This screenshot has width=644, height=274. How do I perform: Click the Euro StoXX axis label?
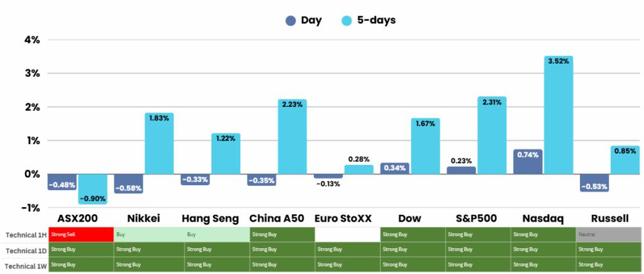click(343, 219)
